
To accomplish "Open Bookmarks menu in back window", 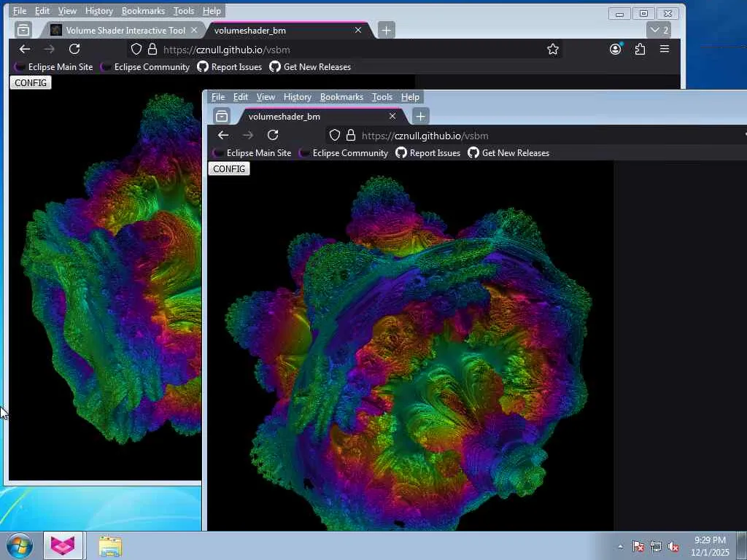I will [x=143, y=10].
